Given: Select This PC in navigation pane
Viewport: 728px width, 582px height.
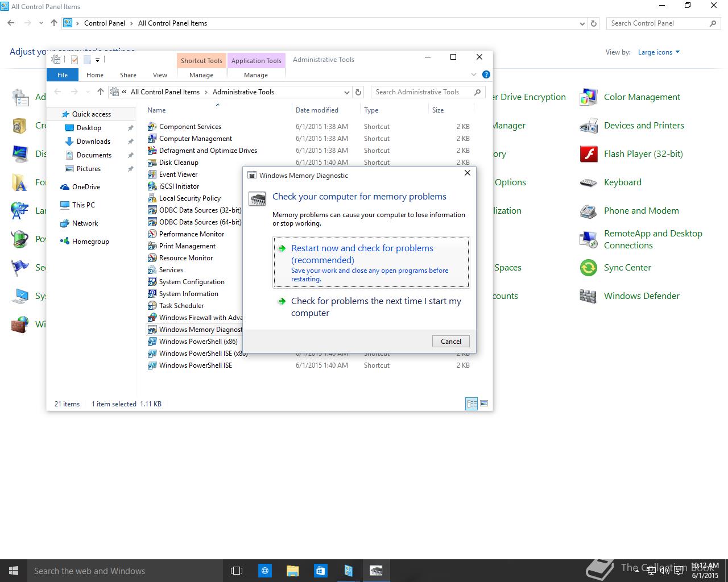Looking at the screenshot, I should click(x=83, y=205).
